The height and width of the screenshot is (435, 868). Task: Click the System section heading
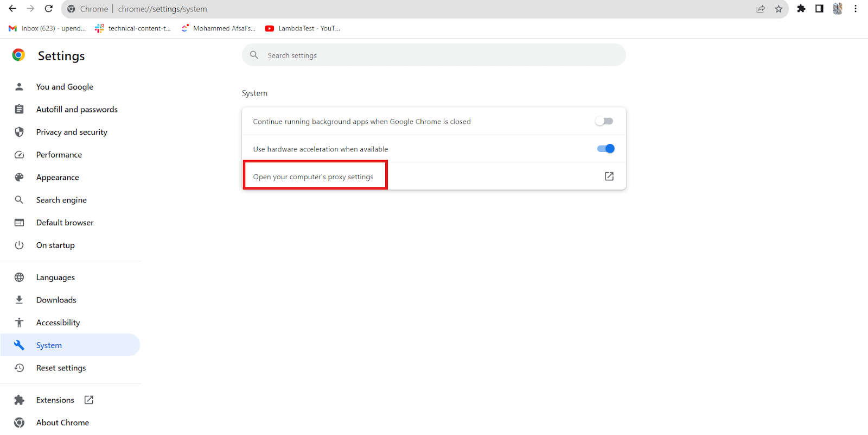254,93
